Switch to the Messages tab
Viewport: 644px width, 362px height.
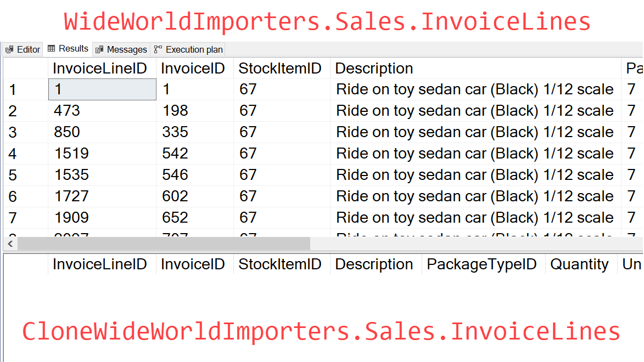pyautogui.click(x=121, y=49)
